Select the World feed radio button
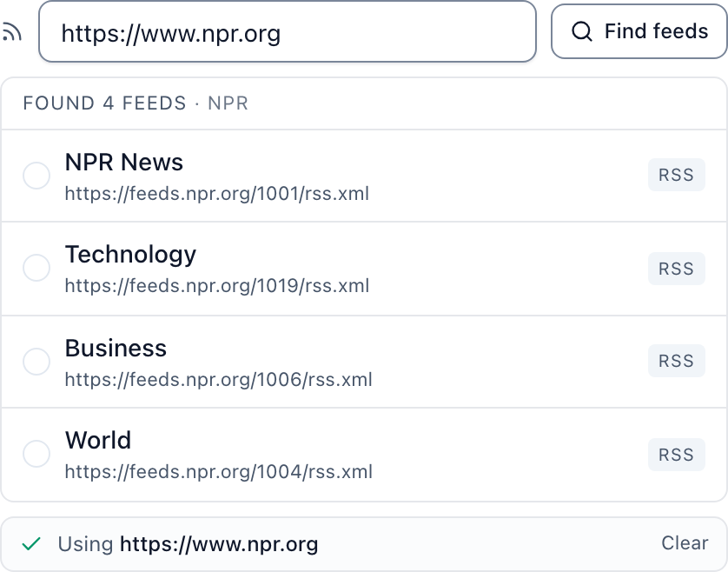This screenshot has height=572, width=728. (x=36, y=454)
